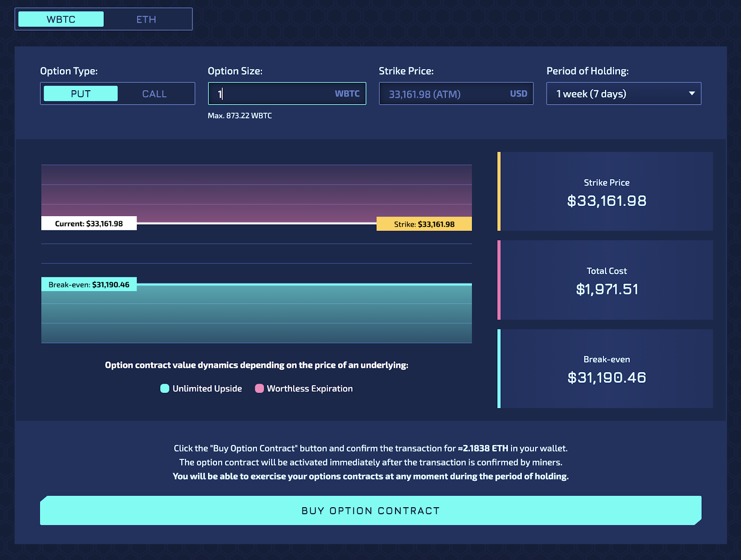Click the USD label in strike field

519,93
